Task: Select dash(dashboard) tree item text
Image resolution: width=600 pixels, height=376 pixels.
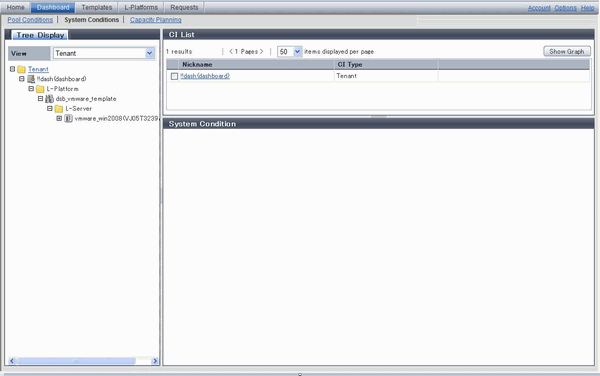Action: coord(62,79)
